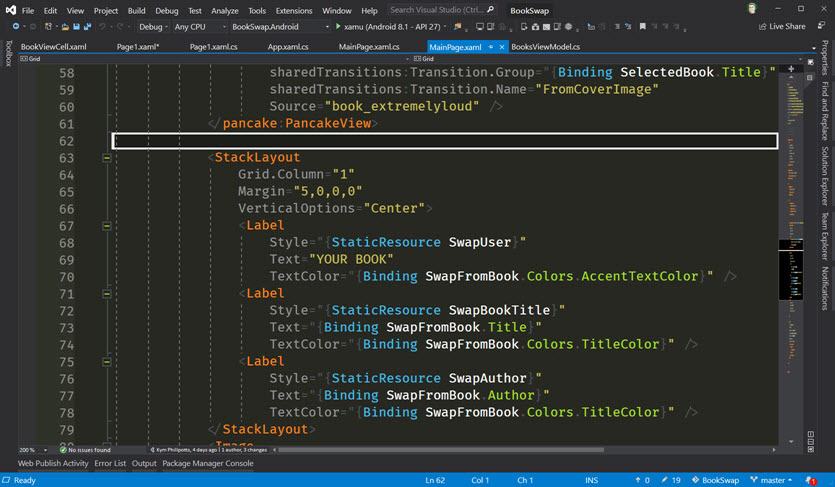Open the Live Share button

pos(782,26)
